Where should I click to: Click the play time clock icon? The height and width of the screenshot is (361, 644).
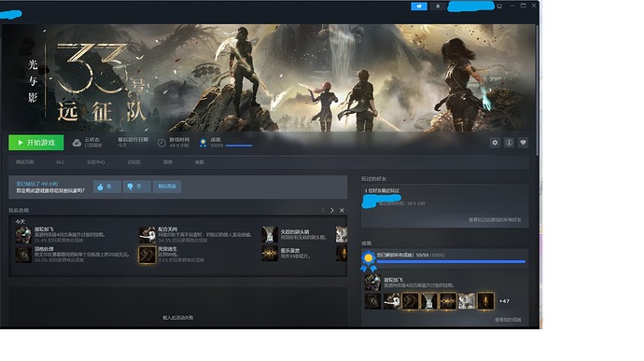[161, 143]
